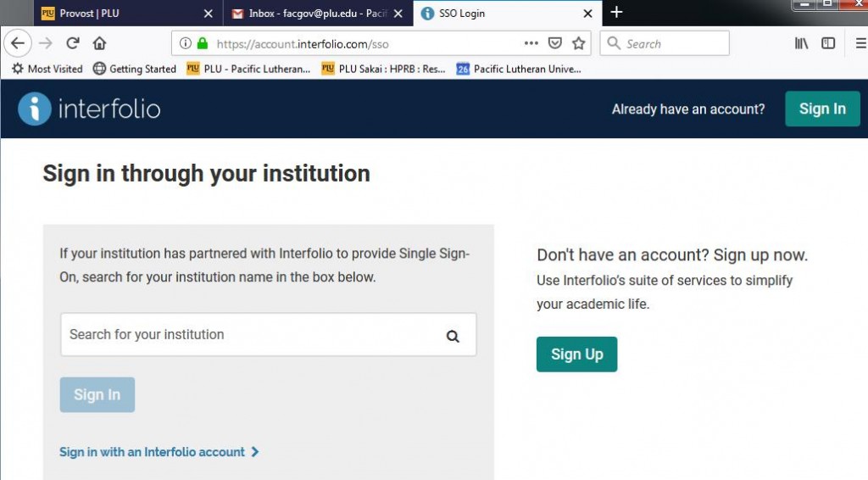Focus the Search for your institution field
Viewport: 868px width, 480px height.
(269, 334)
